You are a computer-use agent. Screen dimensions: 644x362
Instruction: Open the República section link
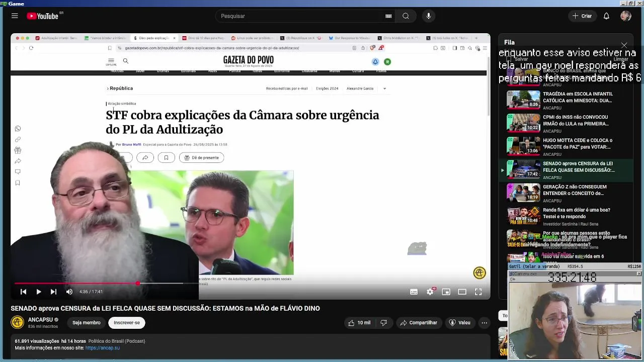click(x=121, y=88)
